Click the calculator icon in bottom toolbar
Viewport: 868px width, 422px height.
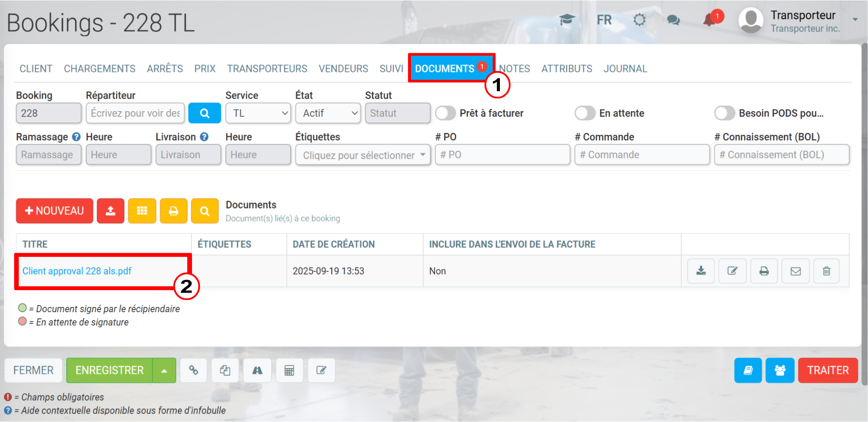pos(289,370)
